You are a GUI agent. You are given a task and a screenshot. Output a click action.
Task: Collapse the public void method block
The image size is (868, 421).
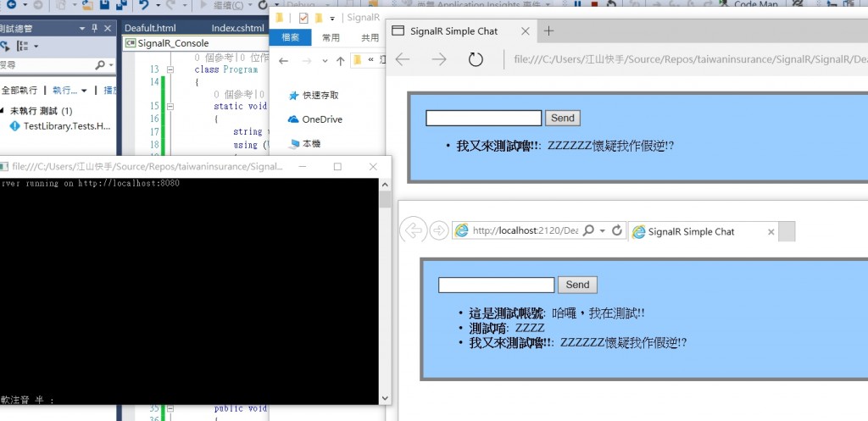click(x=170, y=409)
